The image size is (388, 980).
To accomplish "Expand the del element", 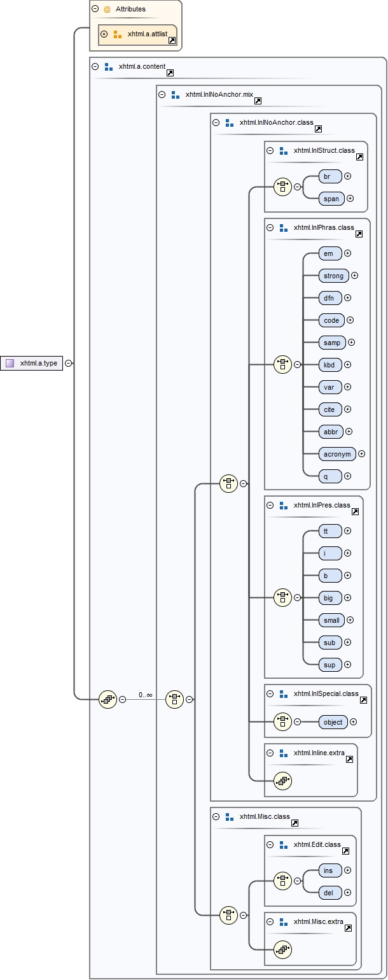I will coord(347,893).
